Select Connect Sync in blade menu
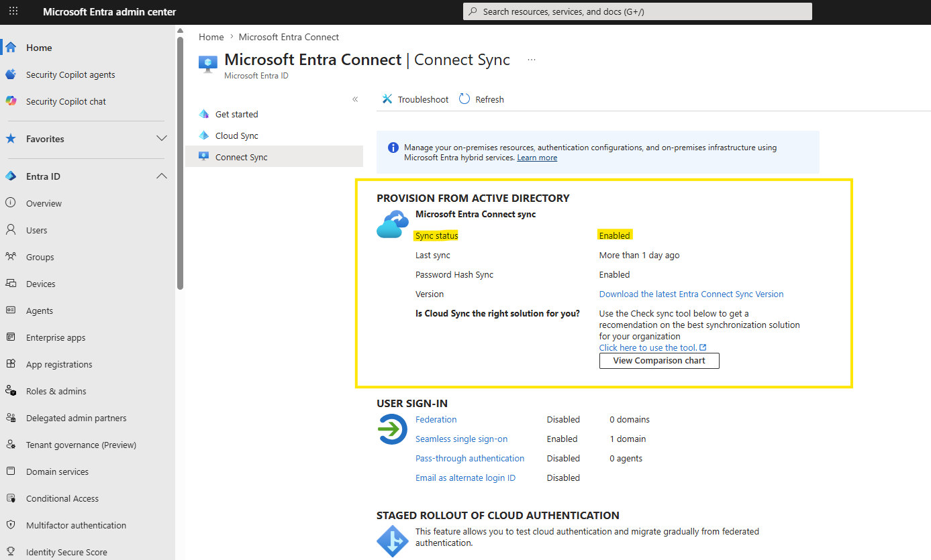 click(x=242, y=157)
